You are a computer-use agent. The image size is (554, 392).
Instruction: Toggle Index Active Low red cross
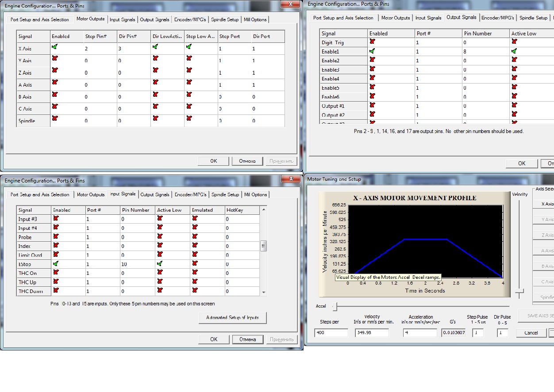coord(160,245)
